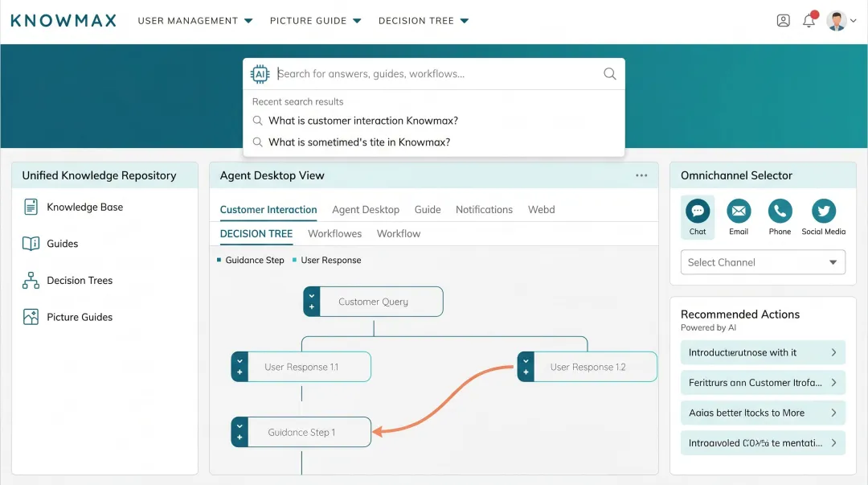Open the user profile card icon
This screenshot has height=485, width=868.
click(x=783, y=21)
